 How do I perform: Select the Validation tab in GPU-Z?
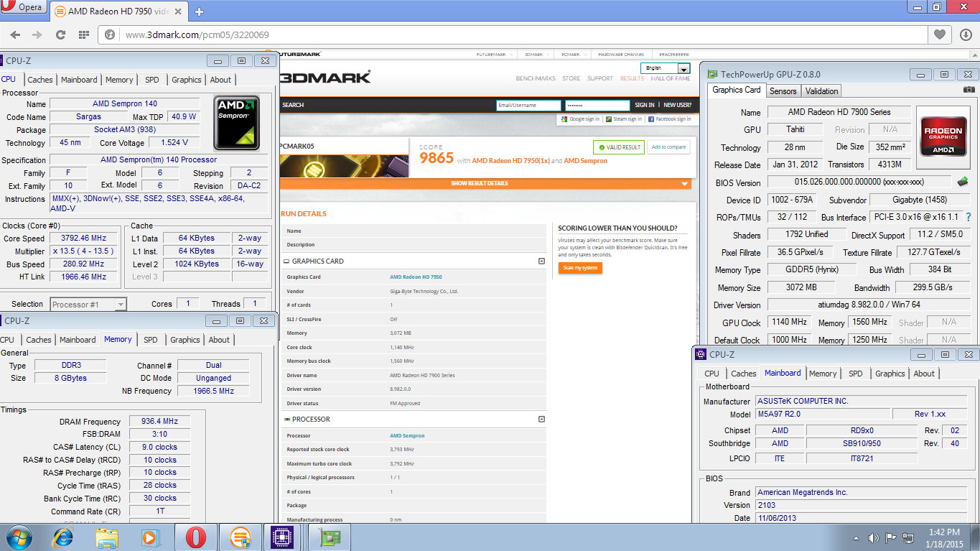[822, 91]
